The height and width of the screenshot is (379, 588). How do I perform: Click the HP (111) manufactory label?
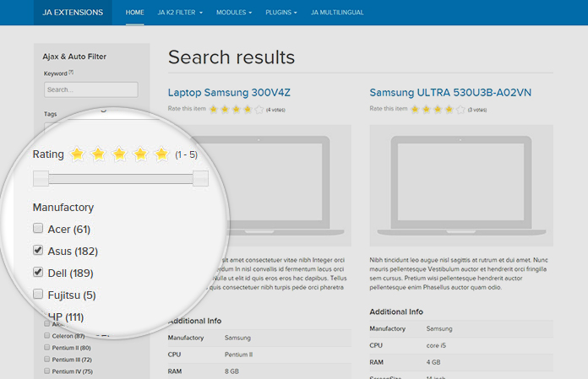pyautogui.click(x=66, y=317)
